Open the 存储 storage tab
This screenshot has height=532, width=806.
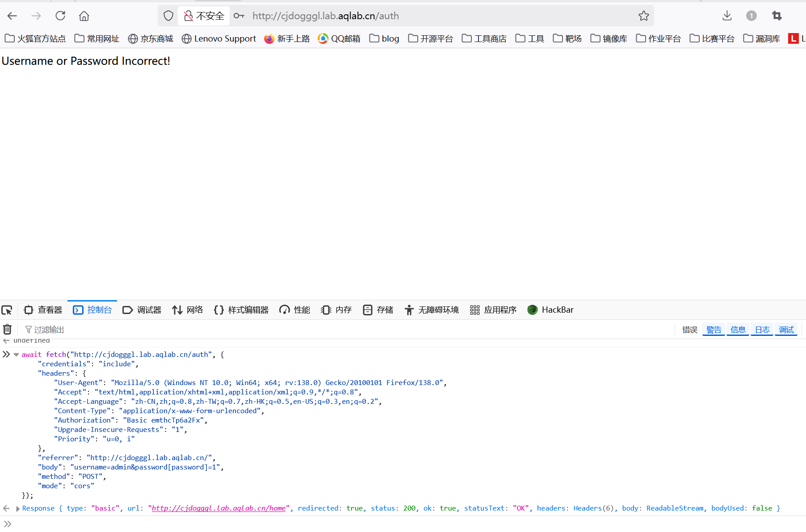click(x=378, y=310)
